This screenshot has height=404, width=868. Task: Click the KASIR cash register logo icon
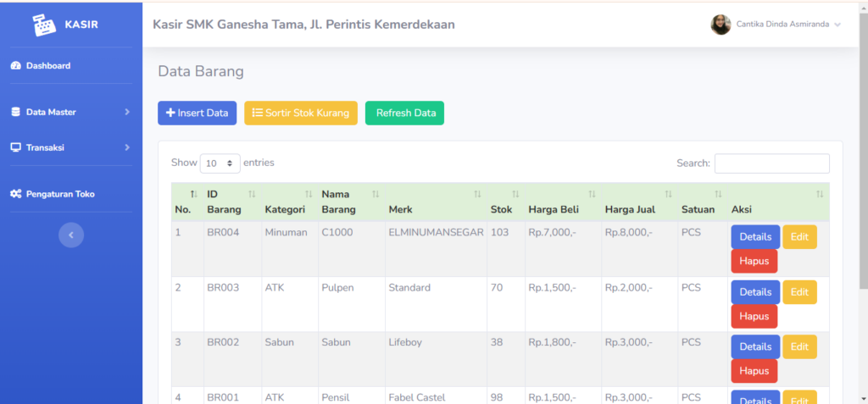pyautogui.click(x=44, y=25)
